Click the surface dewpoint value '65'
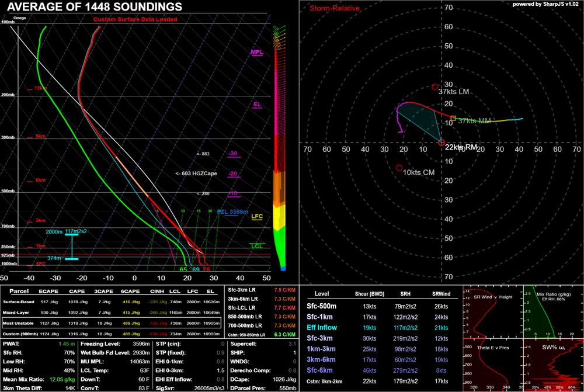Viewport: 584px width, 392px height. point(183,269)
